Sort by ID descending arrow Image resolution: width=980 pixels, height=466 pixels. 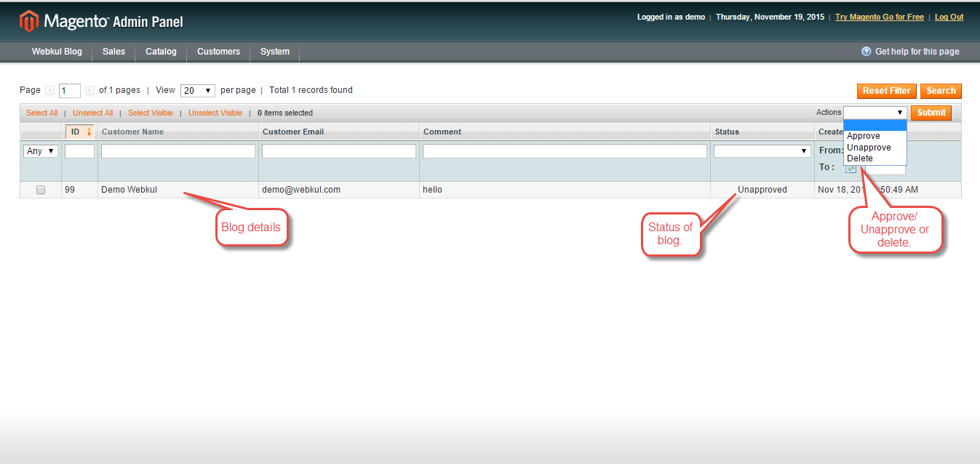89,132
